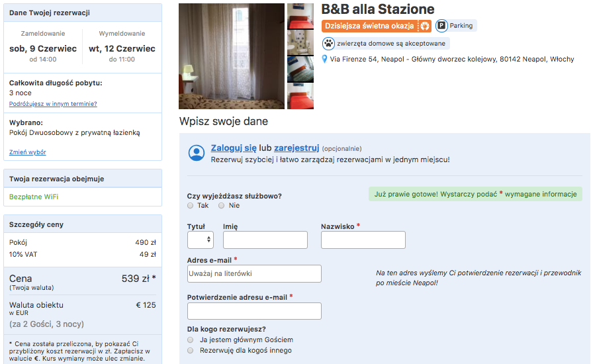The height and width of the screenshot is (364, 591).
Task: Click 'Podróżujesz w innym terminie?' link
Action: coord(53,104)
